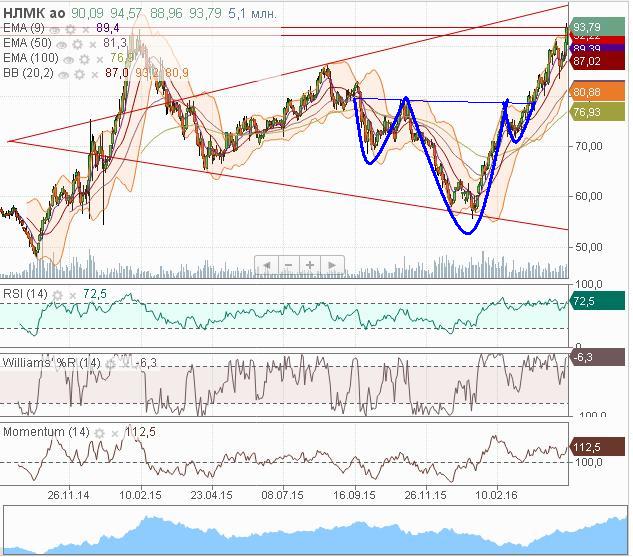Zoom out the chart with minus button
The width and height of the screenshot is (633, 557).
pyautogui.click(x=289, y=265)
